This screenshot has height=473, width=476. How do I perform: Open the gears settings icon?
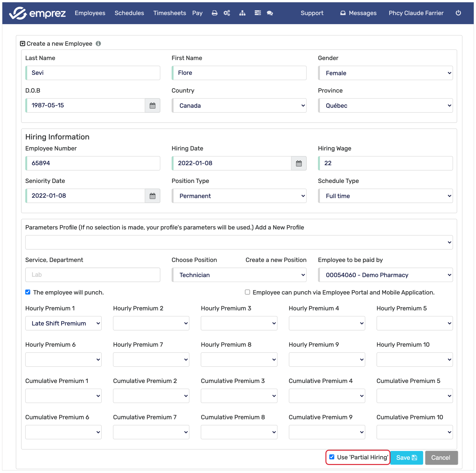click(x=227, y=13)
